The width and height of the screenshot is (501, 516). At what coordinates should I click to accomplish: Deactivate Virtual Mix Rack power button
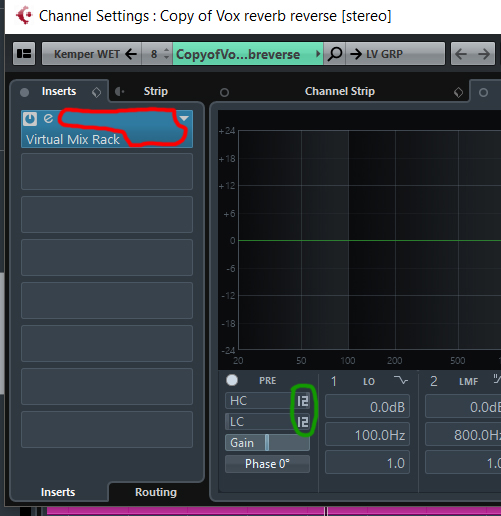(x=30, y=119)
